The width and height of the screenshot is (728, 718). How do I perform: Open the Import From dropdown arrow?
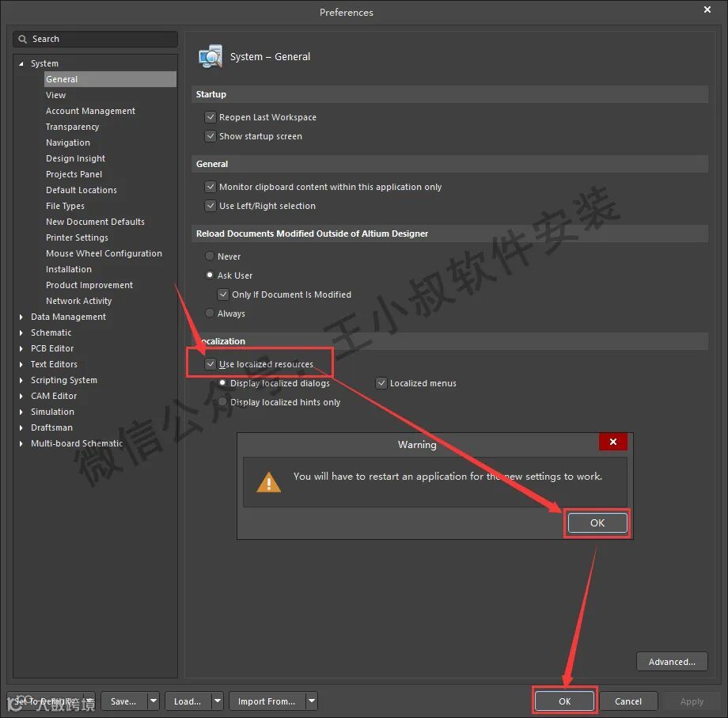[312, 701]
